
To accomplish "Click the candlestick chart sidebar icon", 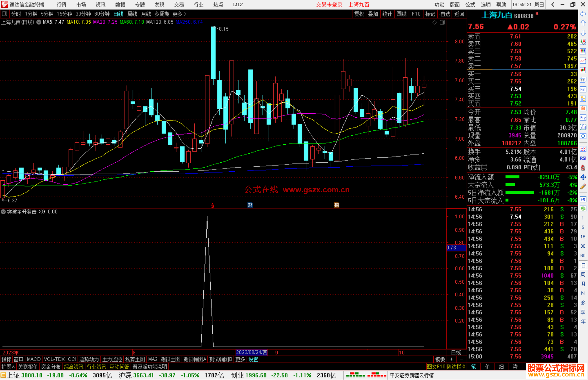I will (583, 70).
